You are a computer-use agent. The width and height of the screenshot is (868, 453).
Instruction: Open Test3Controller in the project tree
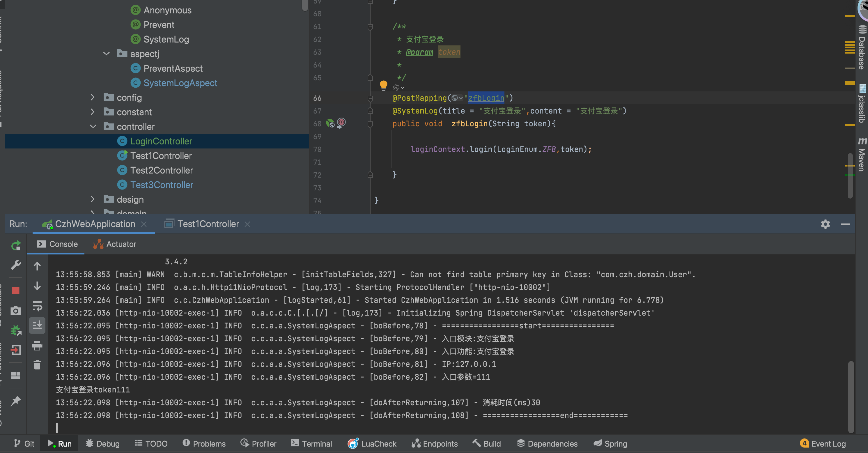162,185
